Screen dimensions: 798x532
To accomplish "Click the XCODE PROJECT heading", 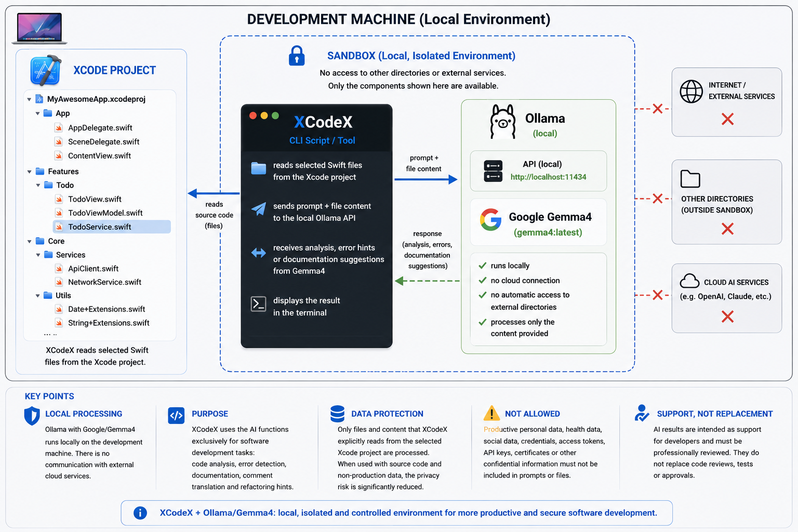I will [114, 70].
